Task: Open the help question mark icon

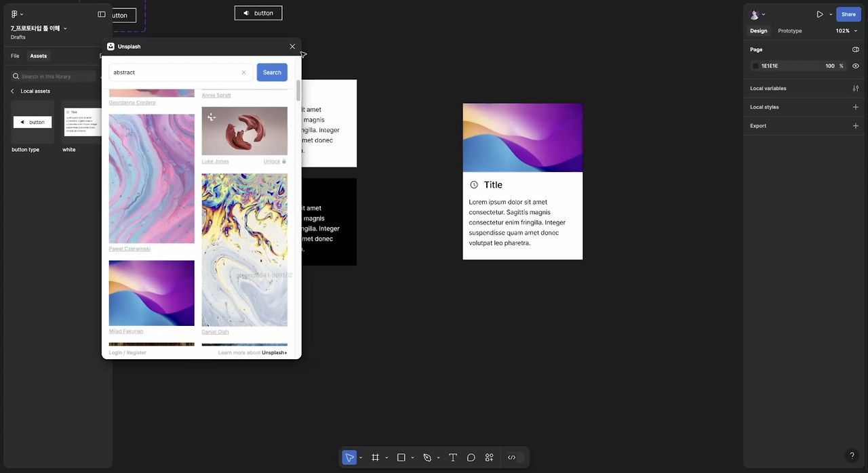Action: (852, 456)
